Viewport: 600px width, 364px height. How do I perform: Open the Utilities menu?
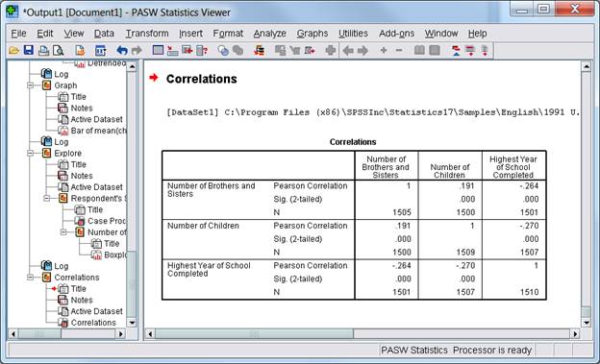[x=353, y=34]
